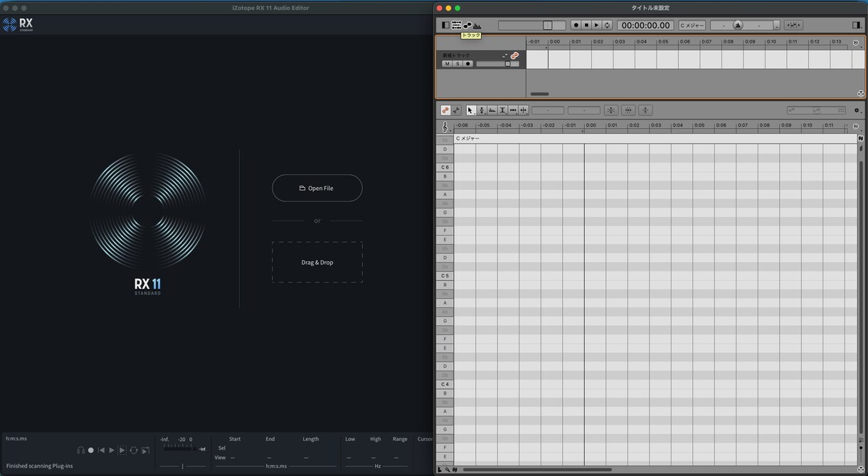Screen dimensions: 868x476
Task: Click the h:m:s.ms time format label in RX
Action: click(16, 438)
